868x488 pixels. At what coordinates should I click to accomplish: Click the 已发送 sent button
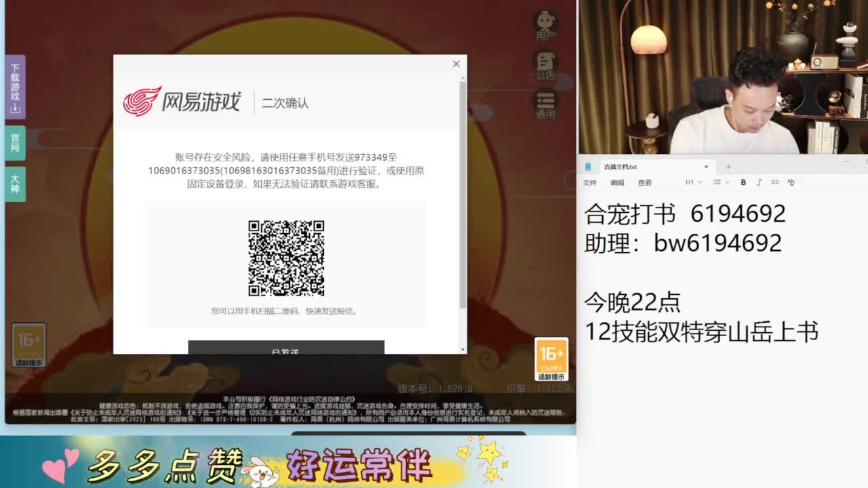[x=286, y=347]
